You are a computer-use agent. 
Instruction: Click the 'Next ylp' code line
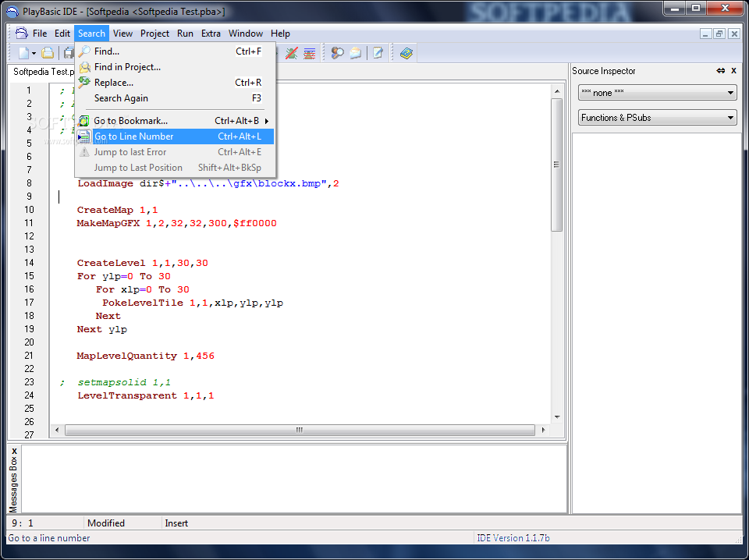tap(101, 329)
